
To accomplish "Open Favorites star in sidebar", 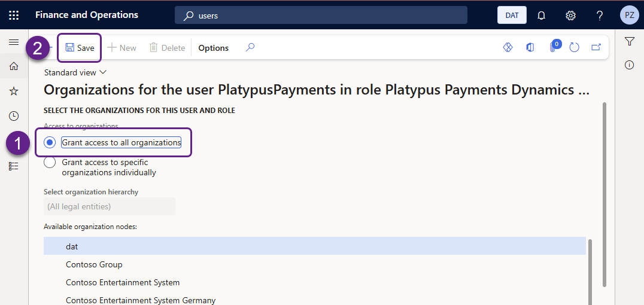I will tap(13, 91).
